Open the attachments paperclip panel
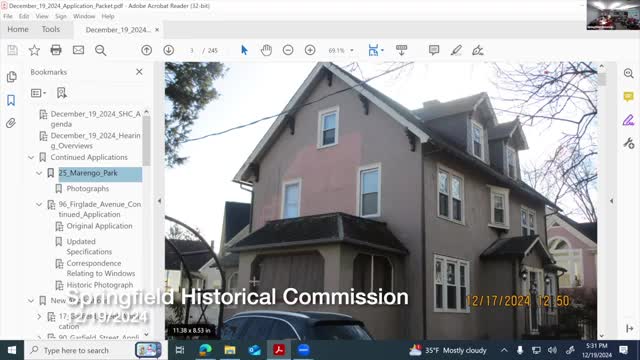The image size is (640, 360). click(11, 123)
